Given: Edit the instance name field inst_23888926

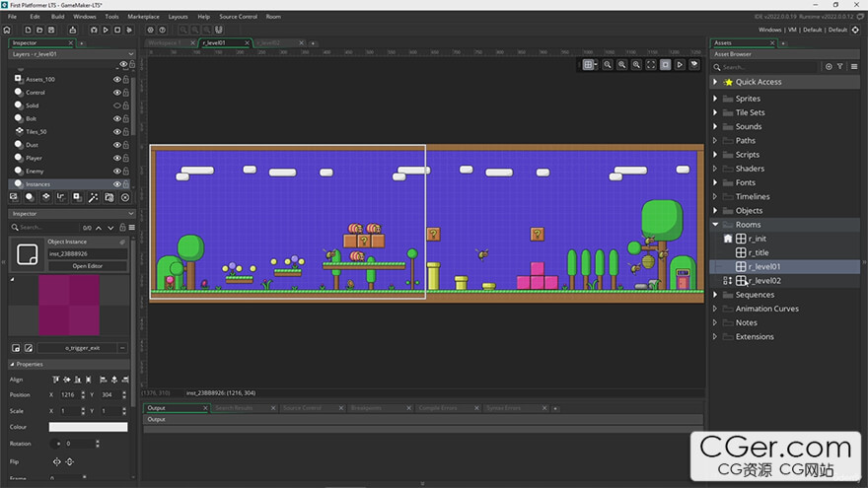Looking at the screenshot, I should [x=88, y=254].
